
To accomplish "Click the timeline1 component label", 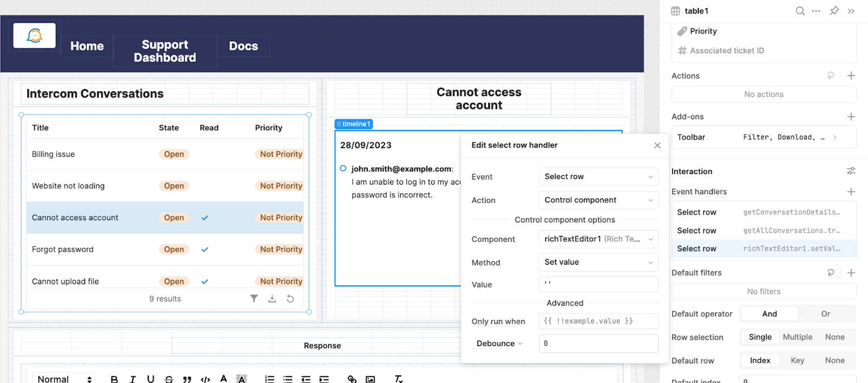I will 354,124.
